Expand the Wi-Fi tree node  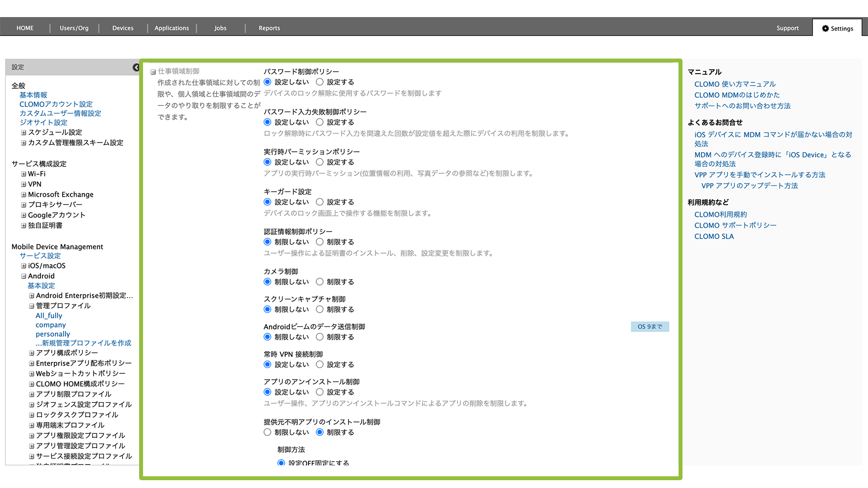click(23, 174)
